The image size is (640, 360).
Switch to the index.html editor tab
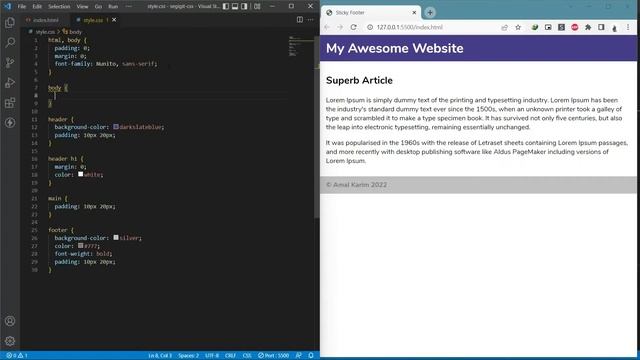[x=46, y=20]
